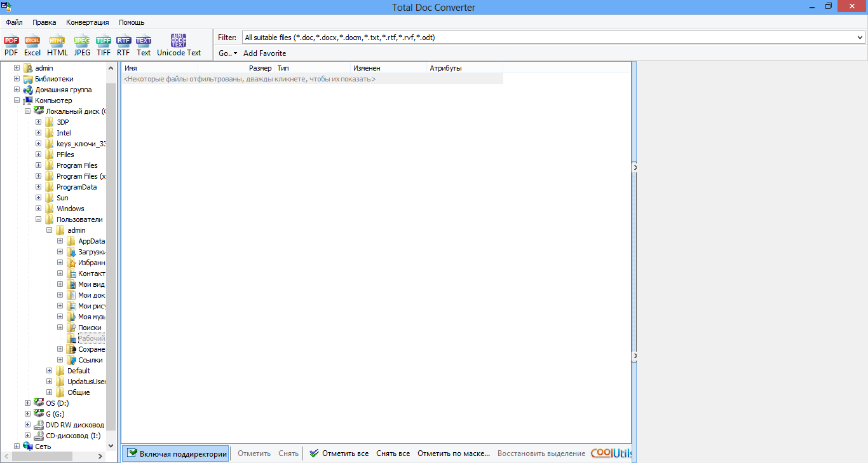Open the Go.. dropdown
The image size is (868, 463).
[227, 53]
